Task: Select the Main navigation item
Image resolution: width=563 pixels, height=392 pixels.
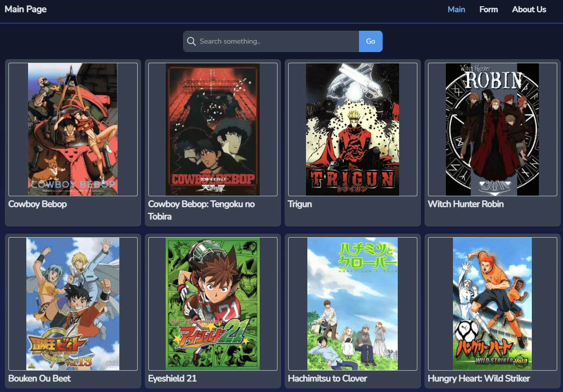Action: [456, 9]
